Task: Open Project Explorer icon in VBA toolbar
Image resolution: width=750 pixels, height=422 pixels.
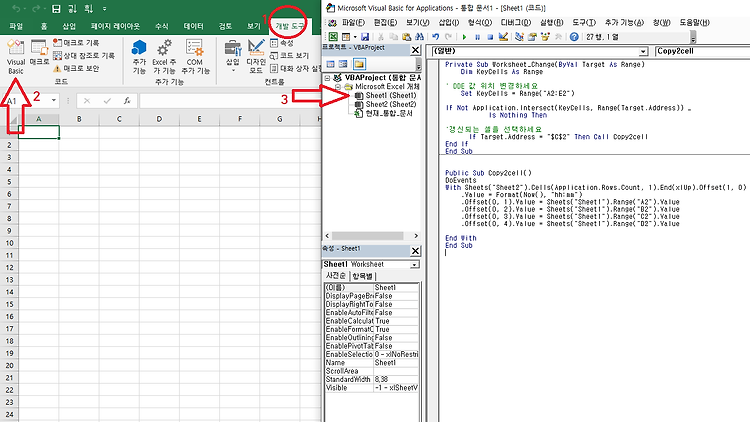Action: tap(519, 37)
